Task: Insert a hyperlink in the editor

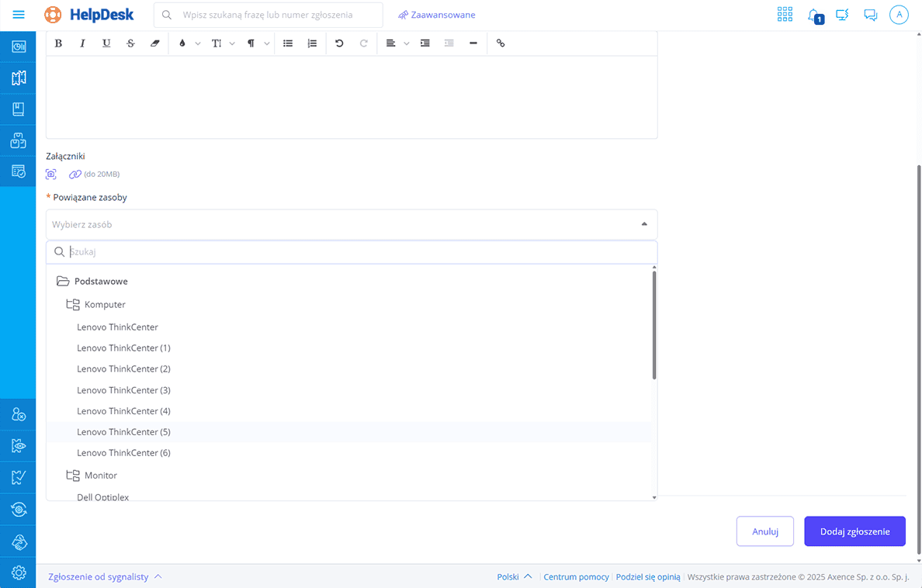Action: point(501,43)
